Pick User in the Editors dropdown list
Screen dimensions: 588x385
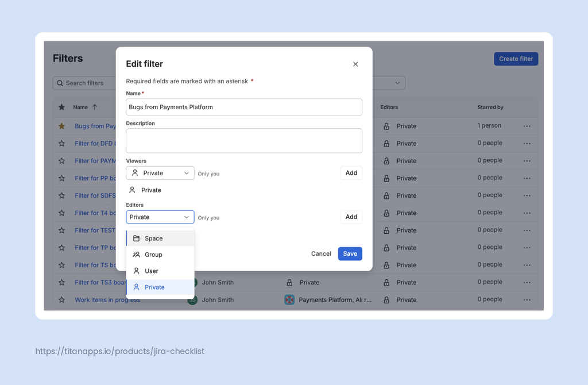161,271
